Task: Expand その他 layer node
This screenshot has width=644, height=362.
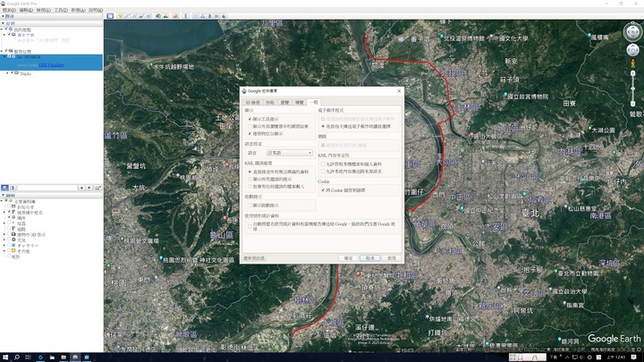Action: click(4, 251)
